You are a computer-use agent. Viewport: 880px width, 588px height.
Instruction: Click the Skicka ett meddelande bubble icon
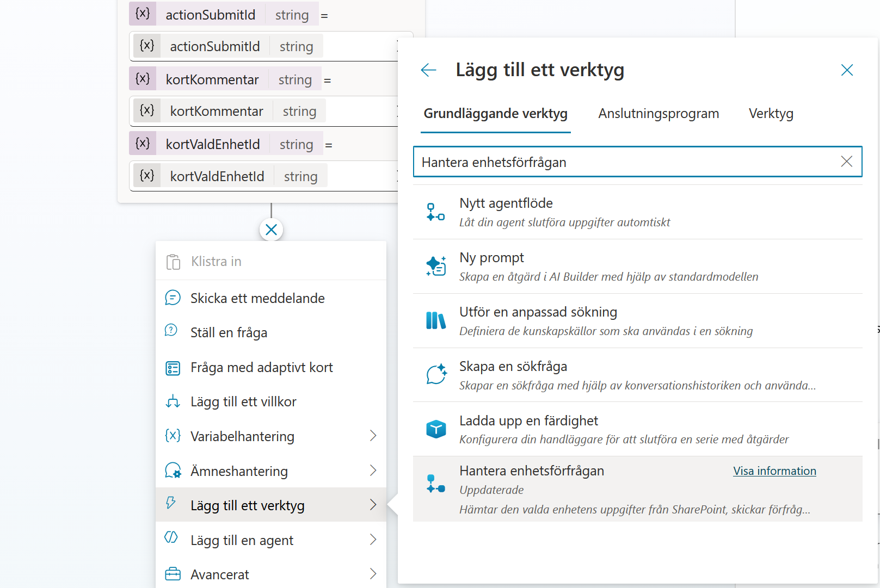(173, 298)
